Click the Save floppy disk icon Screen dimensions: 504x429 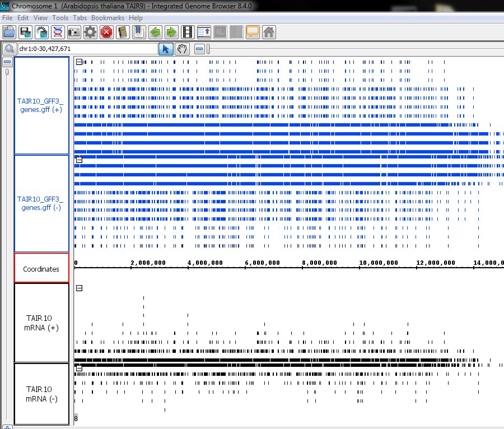coord(25,32)
